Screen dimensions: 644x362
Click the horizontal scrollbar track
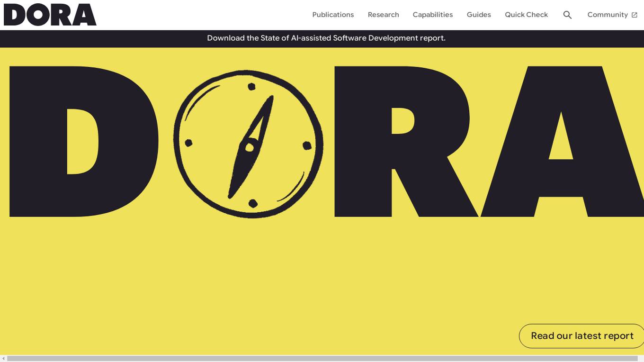point(322,359)
